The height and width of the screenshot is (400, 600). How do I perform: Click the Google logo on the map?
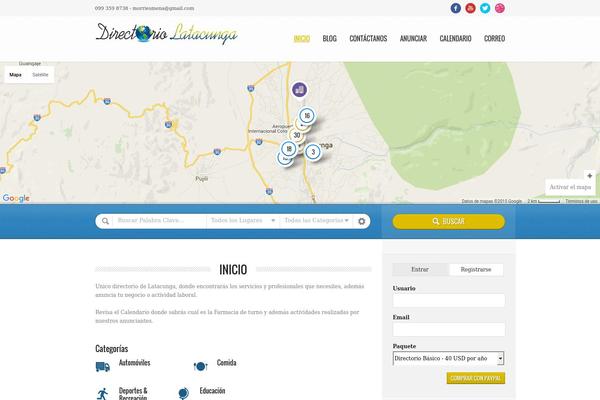16,198
